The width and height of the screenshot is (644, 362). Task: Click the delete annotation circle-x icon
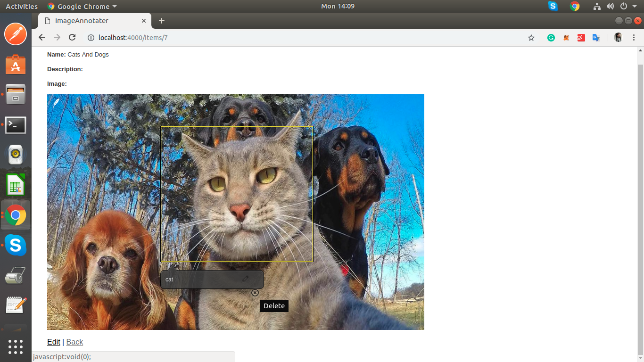click(x=255, y=293)
